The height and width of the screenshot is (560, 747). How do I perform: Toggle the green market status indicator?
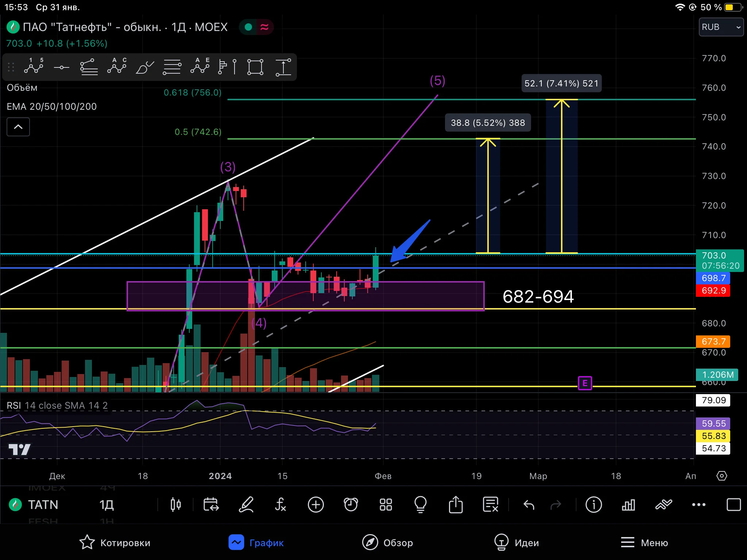pos(248,27)
